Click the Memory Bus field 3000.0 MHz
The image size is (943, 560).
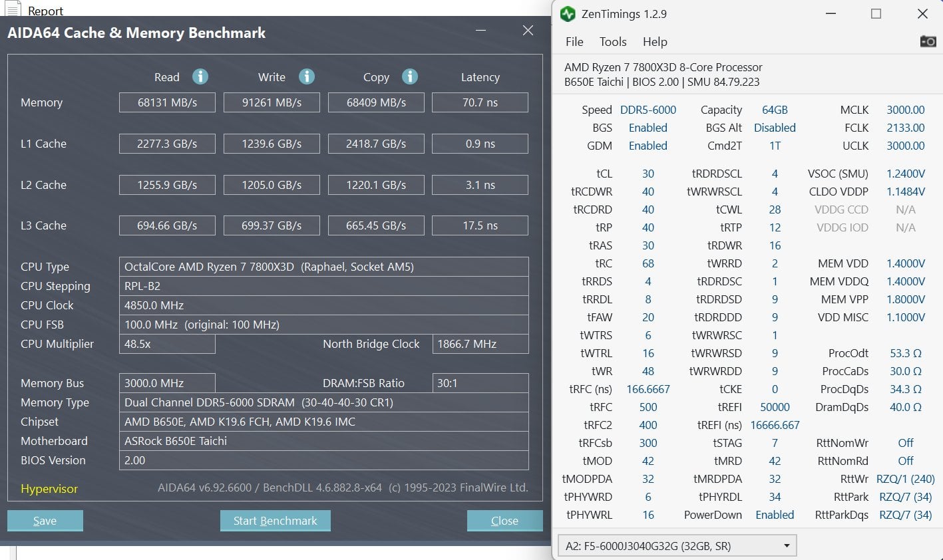(167, 383)
